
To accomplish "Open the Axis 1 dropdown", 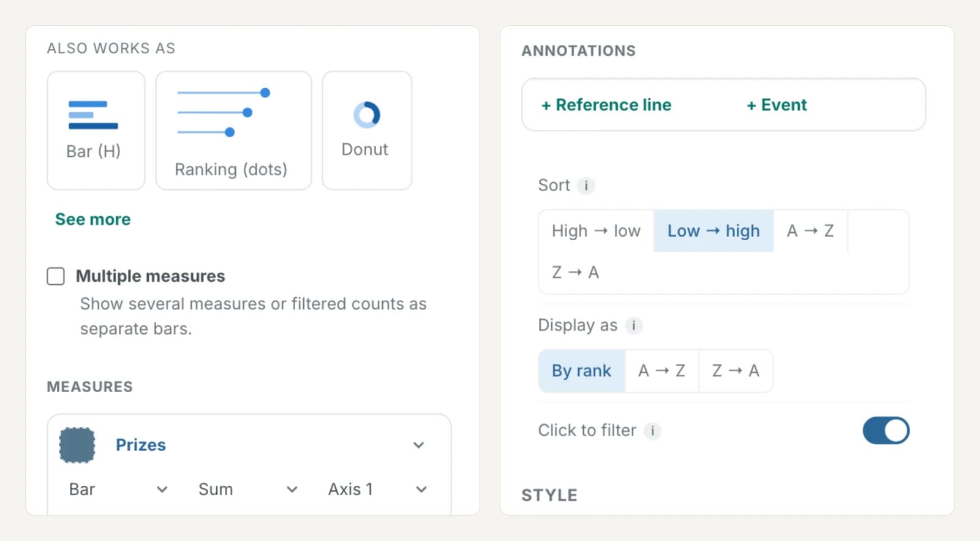I will pyautogui.click(x=378, y=489).
